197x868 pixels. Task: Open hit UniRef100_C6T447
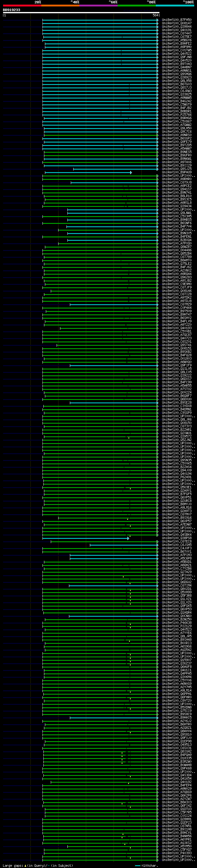177,34
